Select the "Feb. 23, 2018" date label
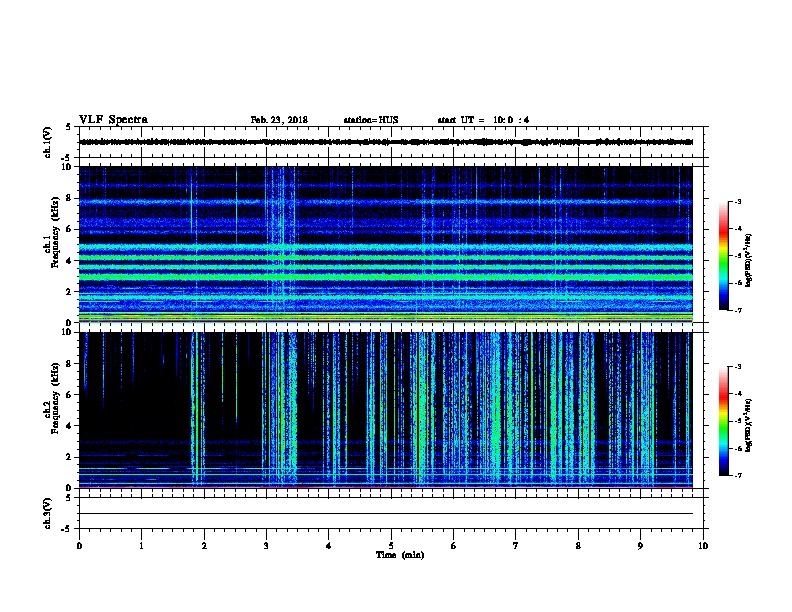The height and width of the screenshot is (612, 792). pos(279,120)
